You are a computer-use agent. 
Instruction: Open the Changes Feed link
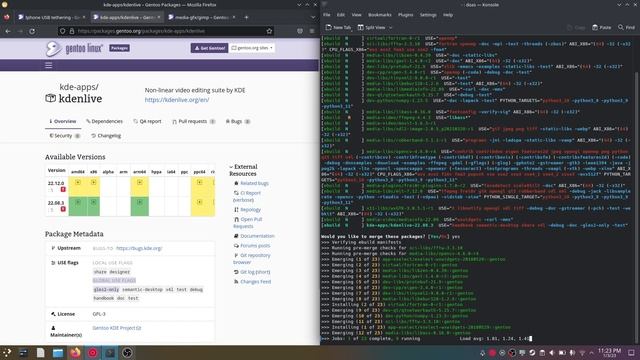pos(256,282)
